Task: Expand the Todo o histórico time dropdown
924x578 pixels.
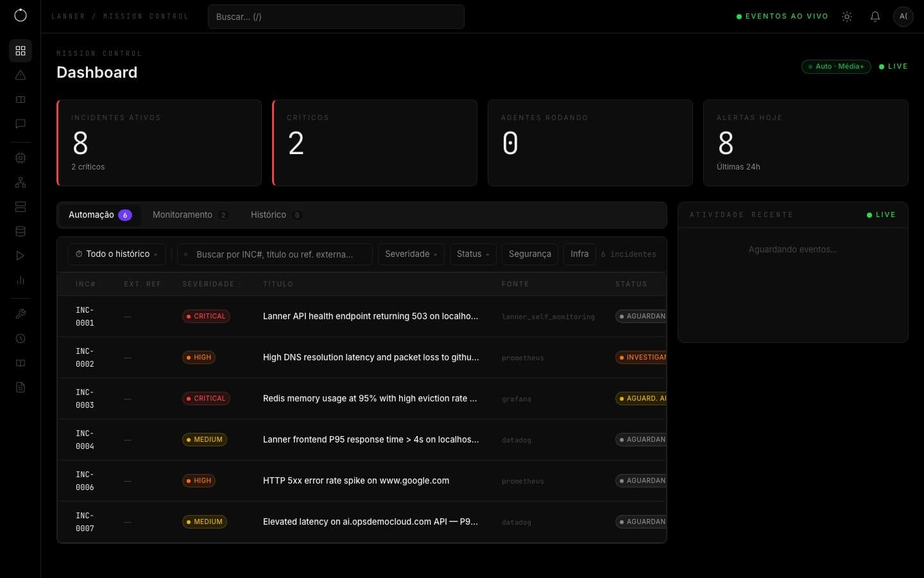Action: [x=117, y=254]
